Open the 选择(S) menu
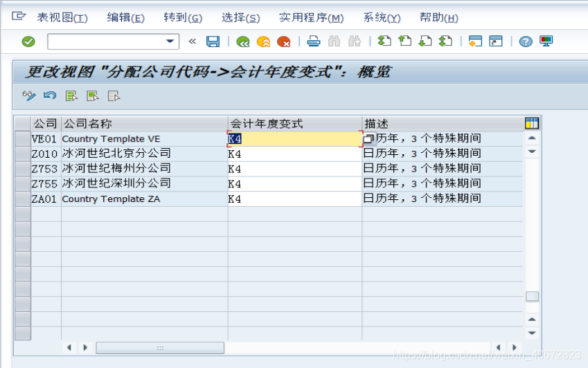Viewport: 588px width, 368px height. [x=240, y=17]
